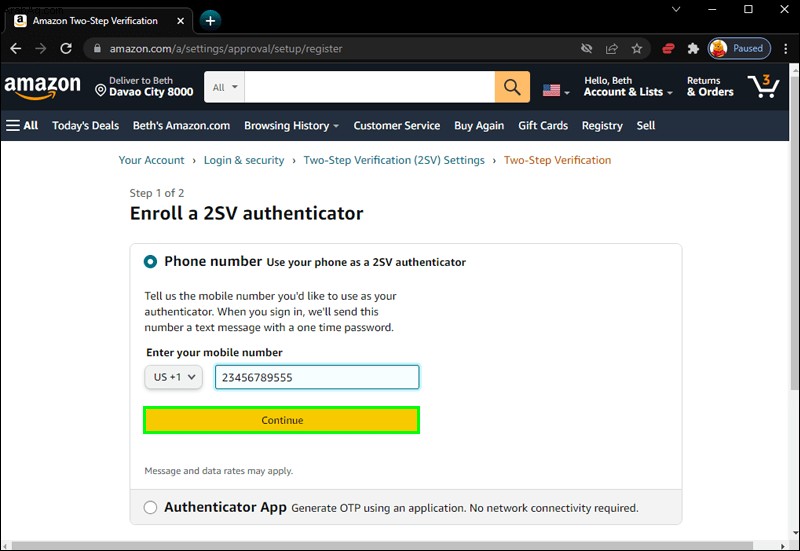Open Customer Service
Screen dimensions: 800x551
tap(396, 126)
